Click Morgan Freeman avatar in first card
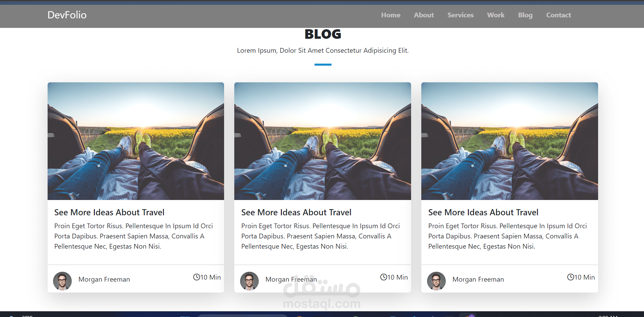Viewport: 644px width, 317px height. point(62,281)
